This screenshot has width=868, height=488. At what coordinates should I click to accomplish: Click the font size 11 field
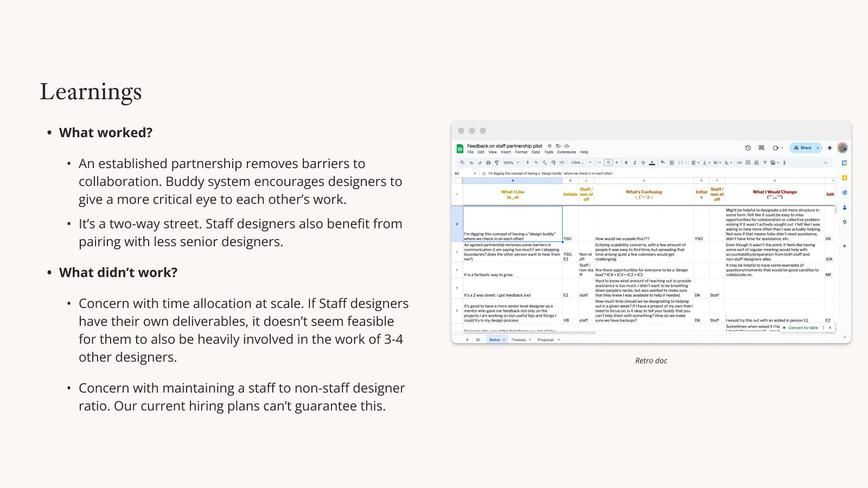608,163
